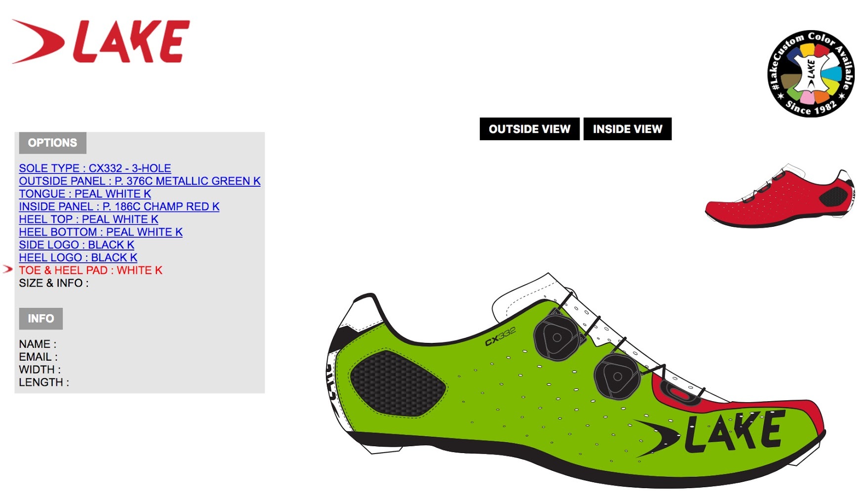Open TONGUE : PEAL WHITE K option
This screenshot has width=868, height=500.
[85, 194]
